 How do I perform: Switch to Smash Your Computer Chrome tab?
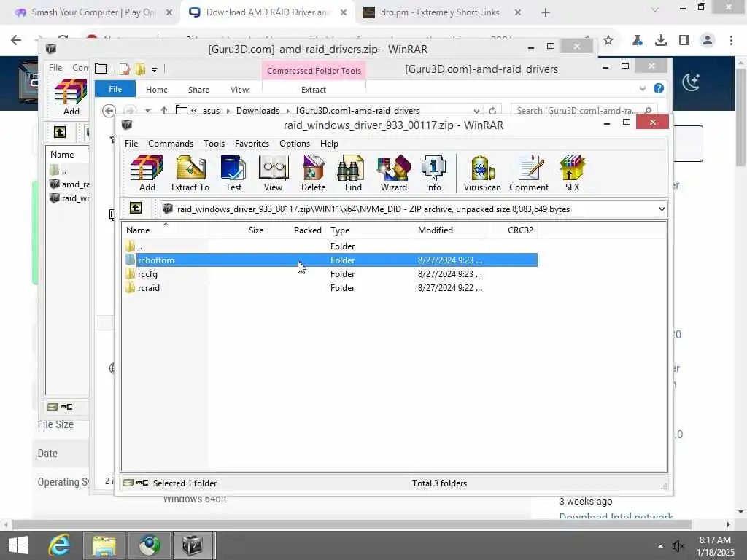[93, 12]
